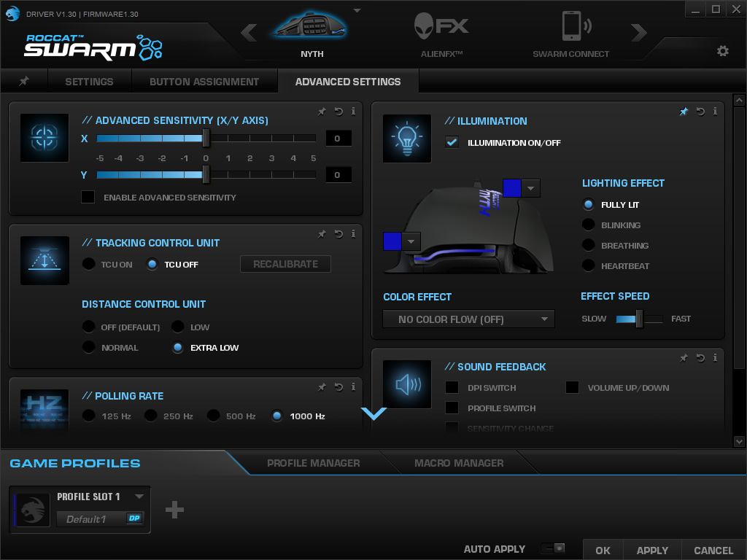Select Heartbeat lighting effect
747x560 pixels.
(x=589, y=265)
